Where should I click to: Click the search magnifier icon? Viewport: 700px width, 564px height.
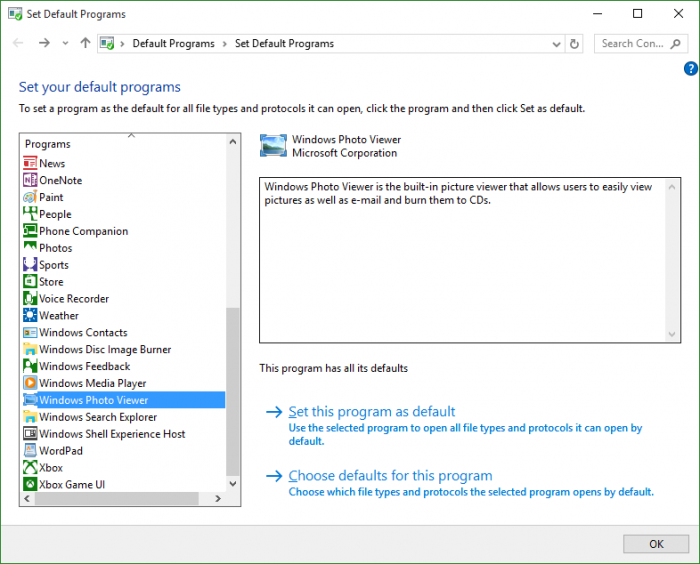[x=675, y=44]
